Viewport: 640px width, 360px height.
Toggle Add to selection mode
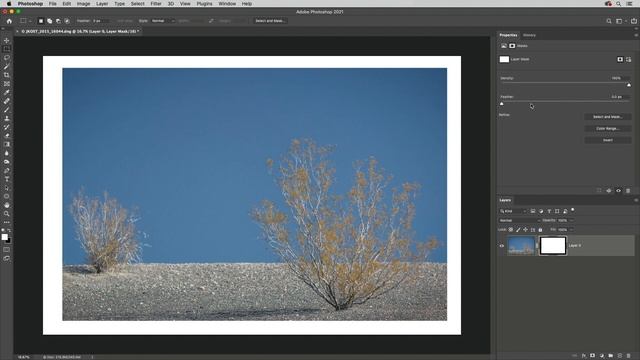tap(49, 21)
